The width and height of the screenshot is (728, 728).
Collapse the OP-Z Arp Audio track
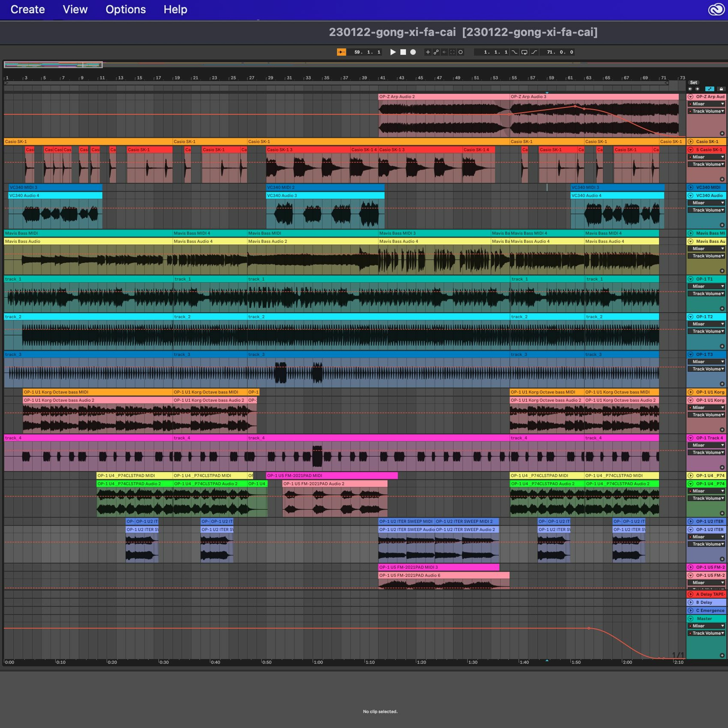pyautogui.click(x=690, y=97)
